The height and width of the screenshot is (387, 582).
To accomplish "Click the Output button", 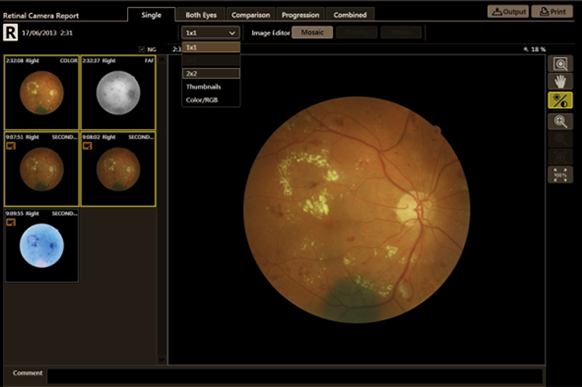I will click(508, 12).
